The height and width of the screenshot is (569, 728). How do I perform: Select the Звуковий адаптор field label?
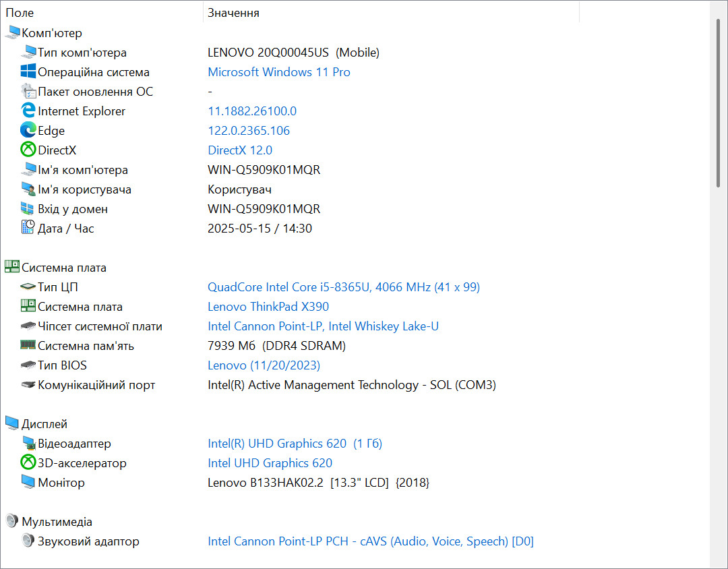(x=89, y=541)
